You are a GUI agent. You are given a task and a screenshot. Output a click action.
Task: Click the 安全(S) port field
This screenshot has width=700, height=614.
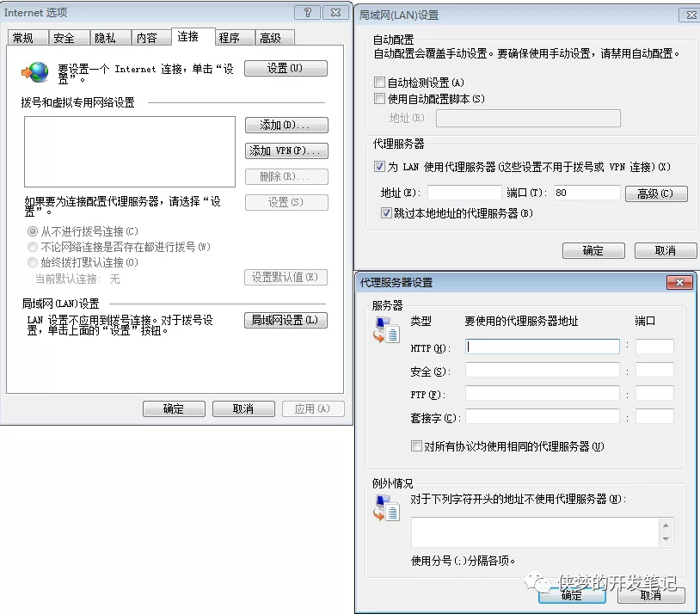[x=654, y=370]
